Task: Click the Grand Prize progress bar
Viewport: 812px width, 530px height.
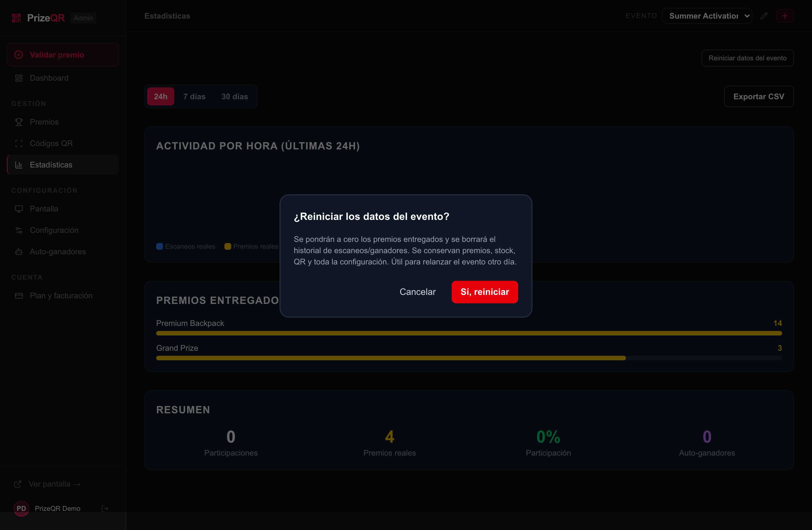Action: [x=469, y=358]
